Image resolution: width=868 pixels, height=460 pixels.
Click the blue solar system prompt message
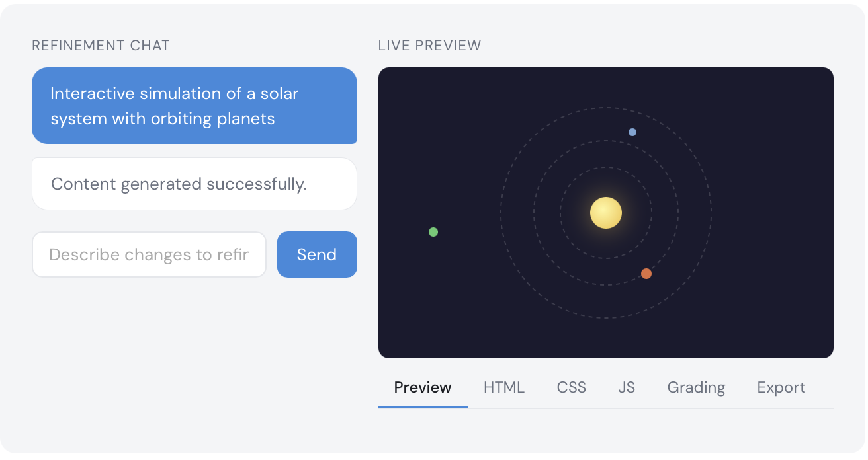(x=195, y=106)
